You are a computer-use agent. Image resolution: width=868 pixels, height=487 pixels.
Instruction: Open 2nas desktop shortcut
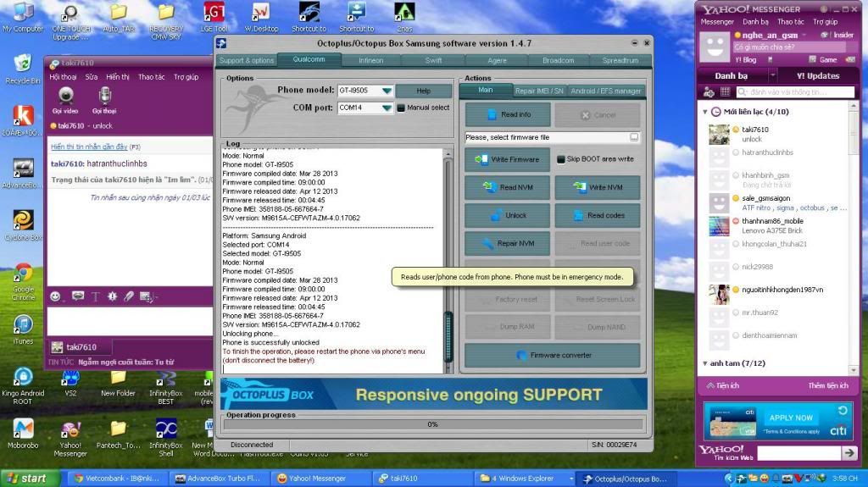click(x=404, y=17)
